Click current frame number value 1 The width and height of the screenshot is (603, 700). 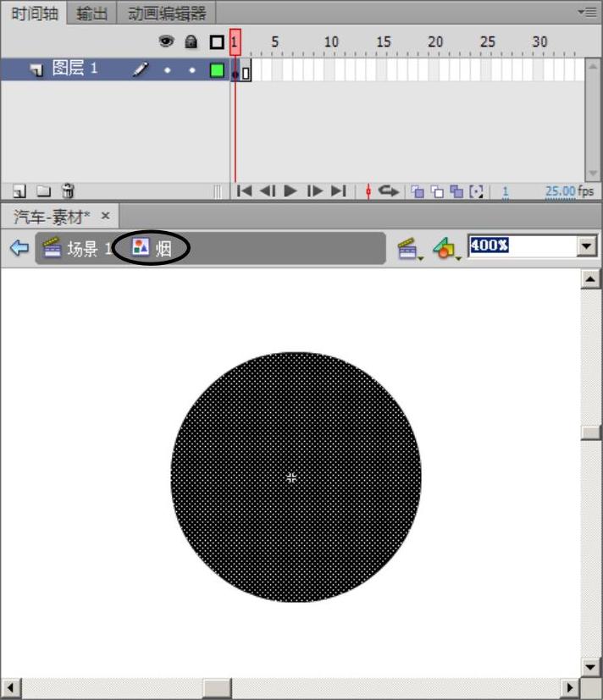505,192
